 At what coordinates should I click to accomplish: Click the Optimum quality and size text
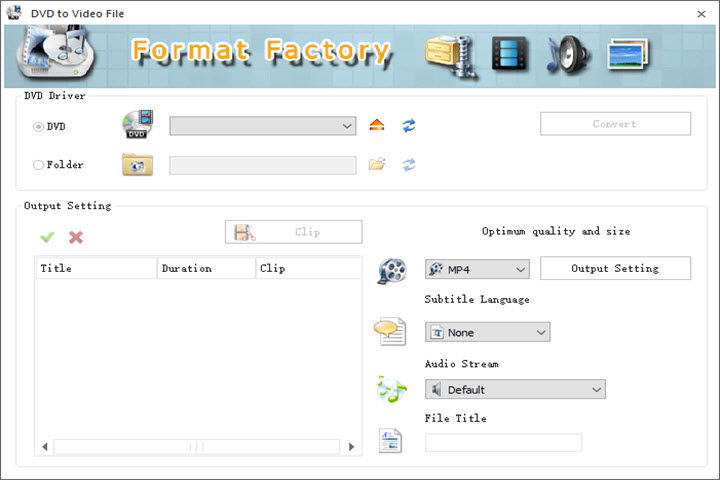point(556,231)
